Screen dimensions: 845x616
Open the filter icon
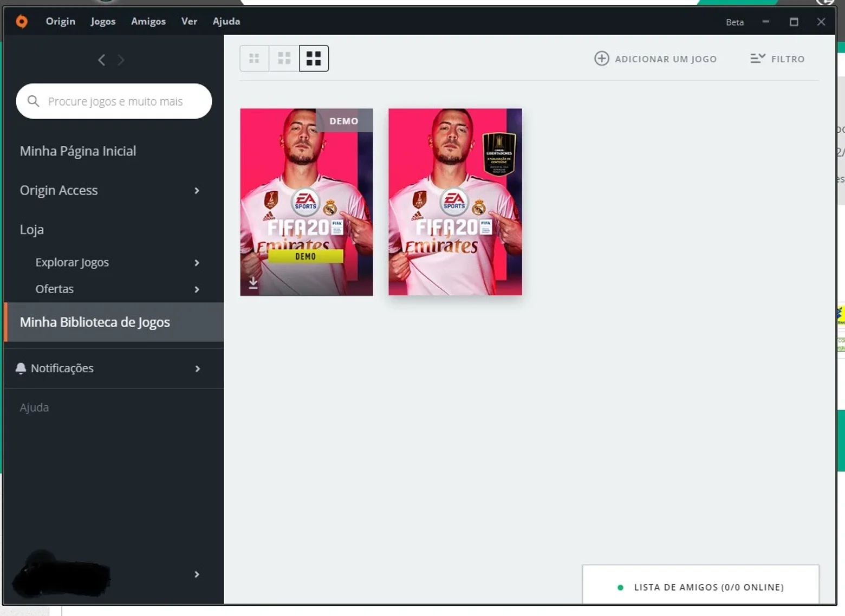758,58
